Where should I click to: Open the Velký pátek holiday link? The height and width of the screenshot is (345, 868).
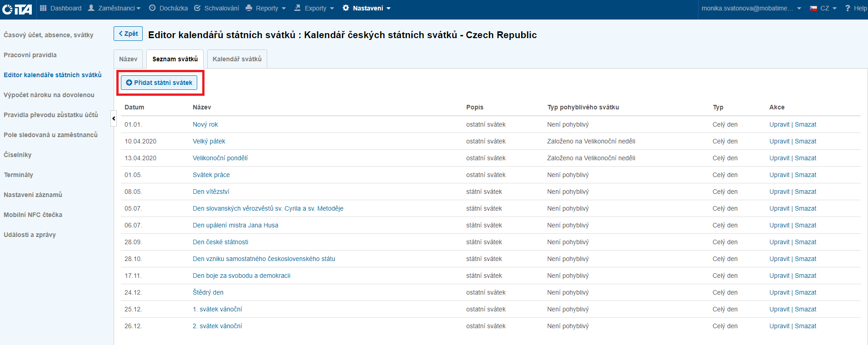(x=209, y=141)
